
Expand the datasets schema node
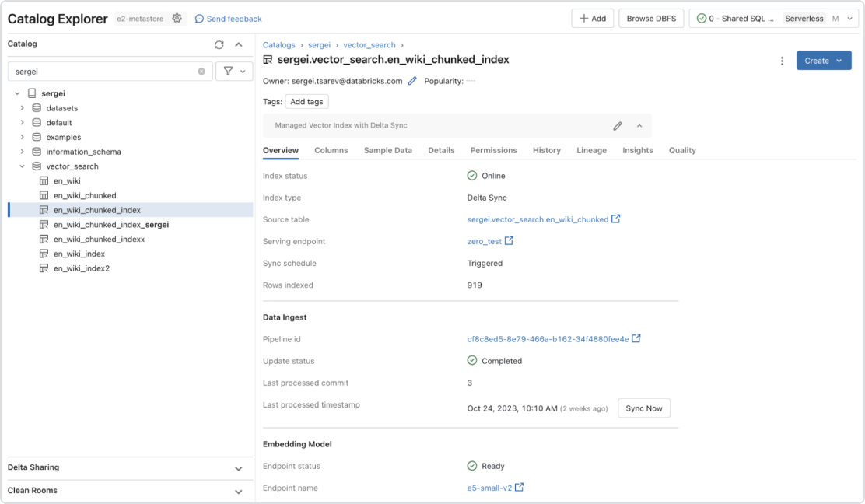[x=23, y=108]
